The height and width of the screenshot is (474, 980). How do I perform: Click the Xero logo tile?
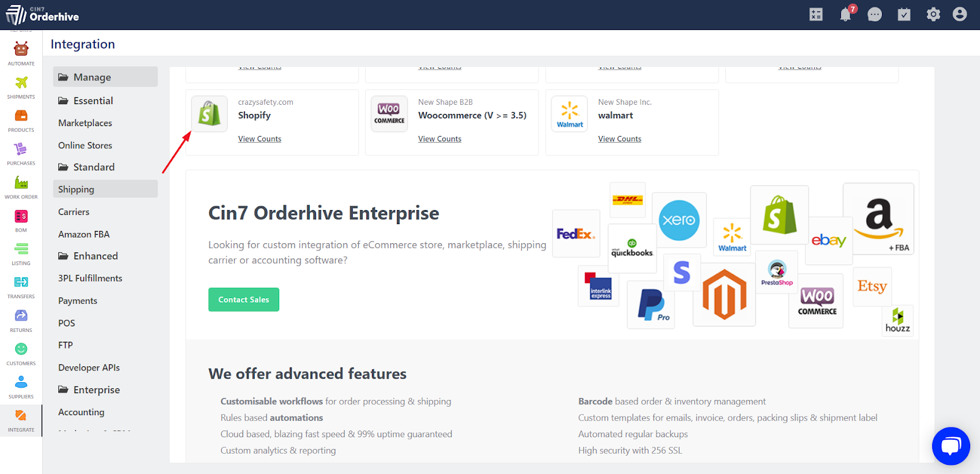point(679,219)
